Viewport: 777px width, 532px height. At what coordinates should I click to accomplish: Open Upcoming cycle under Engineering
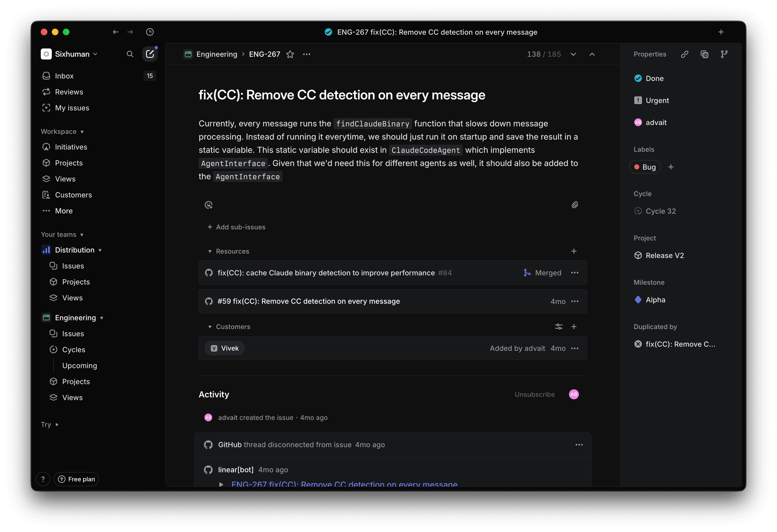point(80,366)
